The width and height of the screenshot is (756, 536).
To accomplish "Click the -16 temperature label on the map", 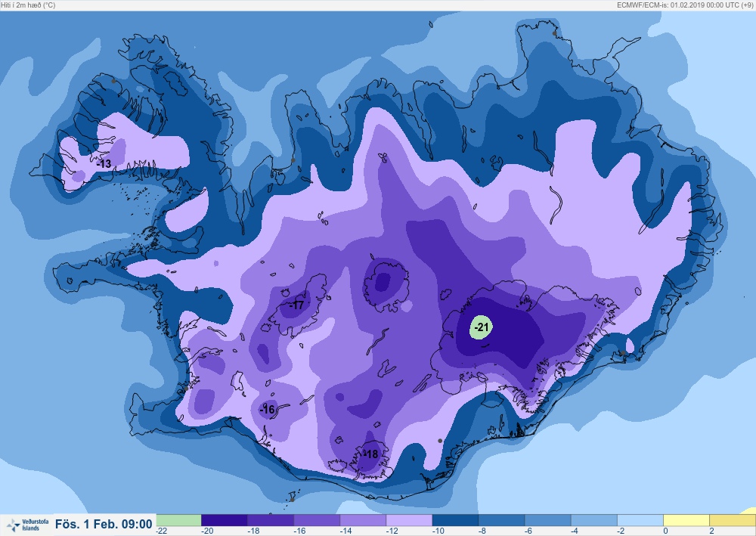I will pos(267,410).
